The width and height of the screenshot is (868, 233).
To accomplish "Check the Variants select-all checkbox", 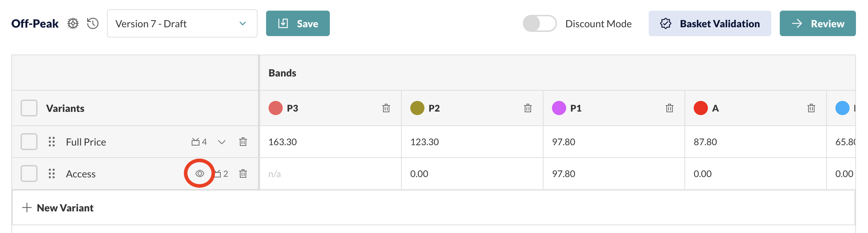I will point(29,108).
